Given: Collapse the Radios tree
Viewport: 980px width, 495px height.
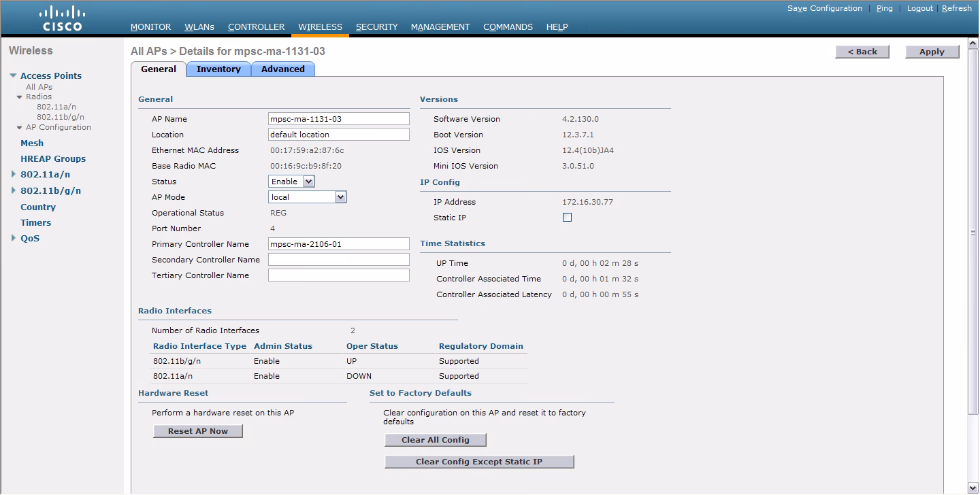Looking at the screenshot, I should (18, 96).
